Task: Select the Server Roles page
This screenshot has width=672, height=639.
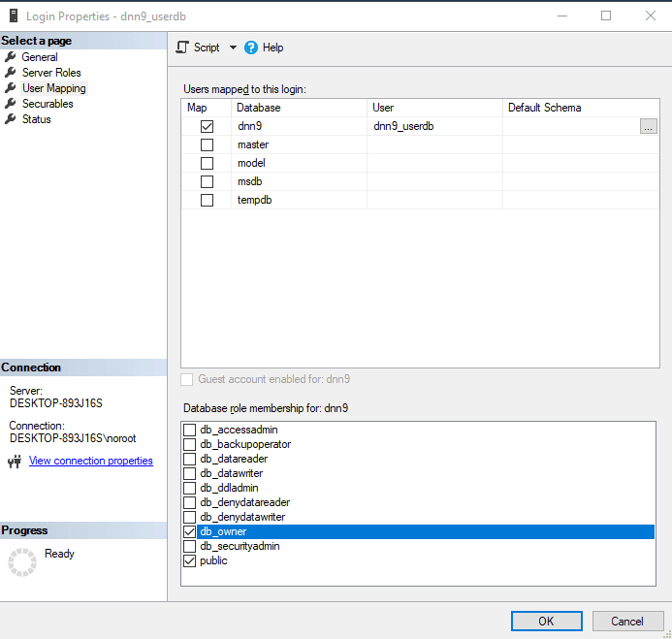Action: tap(51, 73)
